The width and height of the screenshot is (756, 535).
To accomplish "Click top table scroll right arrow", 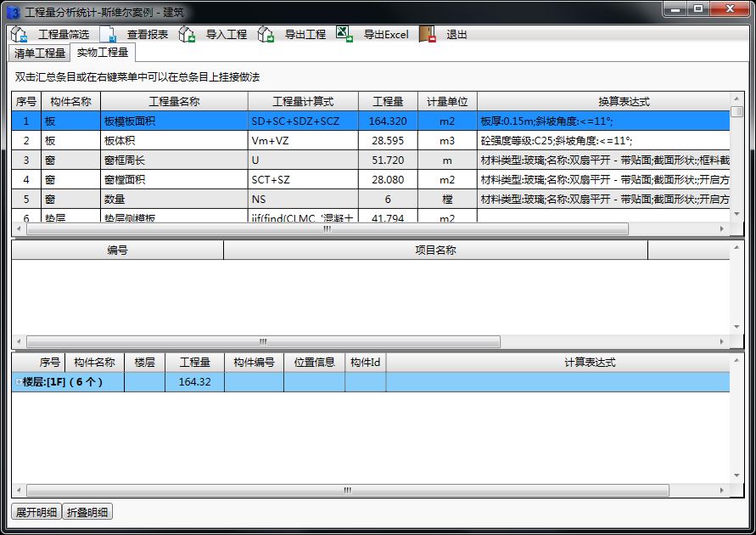I will pos(722,228).
